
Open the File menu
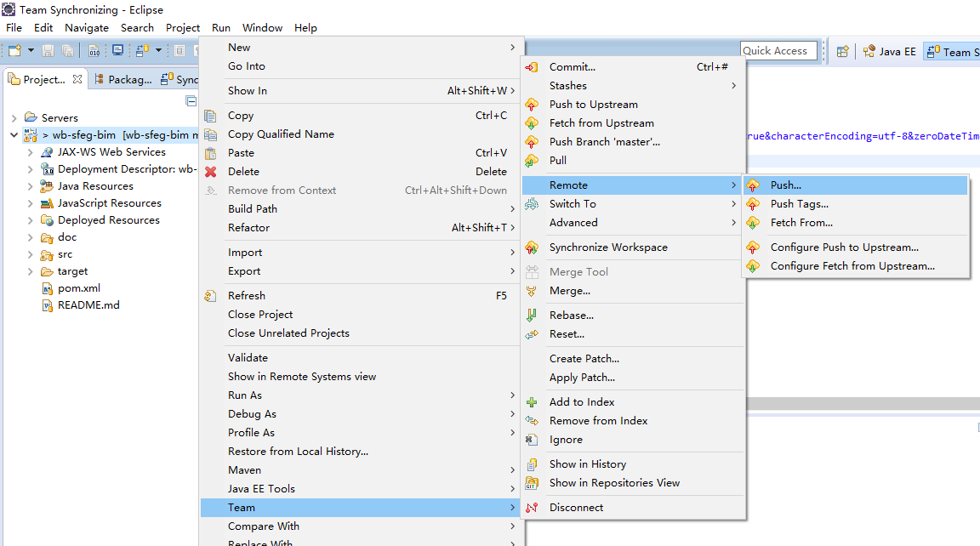point(14,28)
